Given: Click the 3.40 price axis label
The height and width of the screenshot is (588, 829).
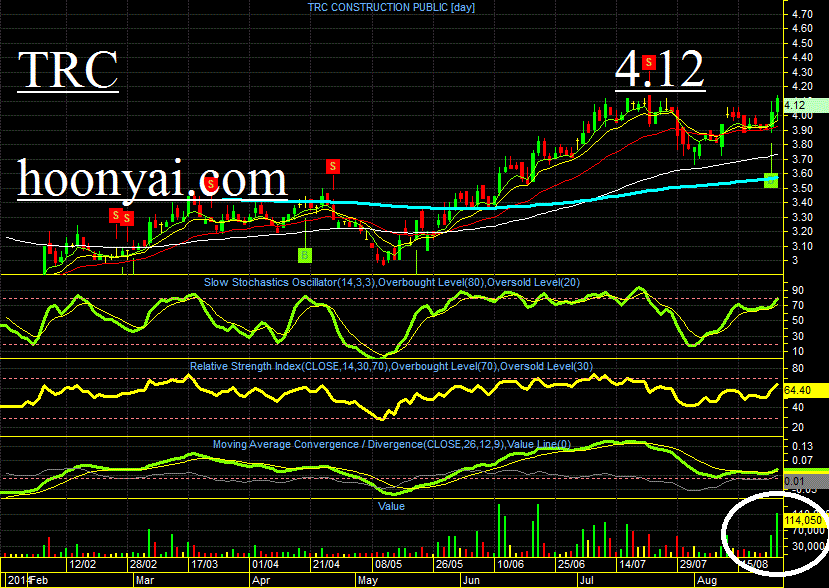Looking at the screenshot, I should (803, 203).
